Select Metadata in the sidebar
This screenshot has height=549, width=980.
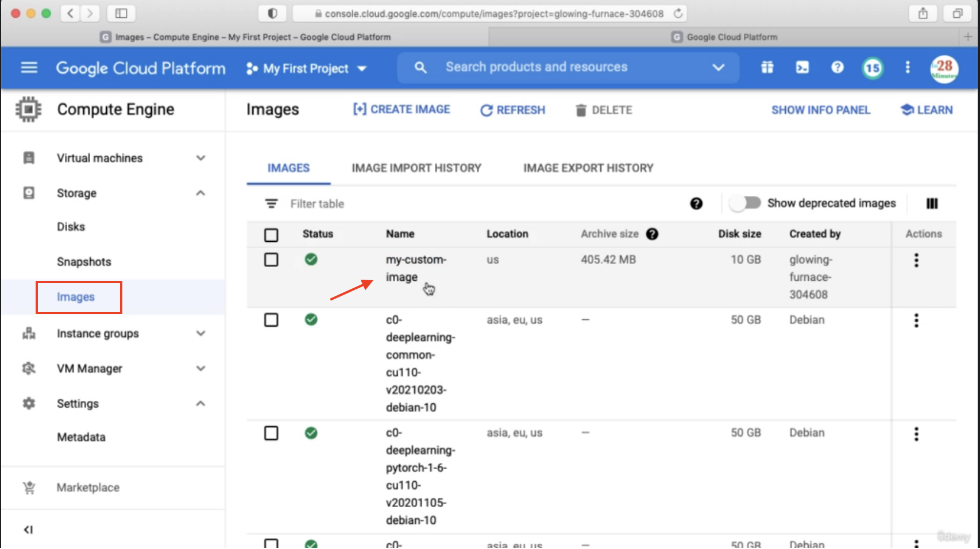81,437
